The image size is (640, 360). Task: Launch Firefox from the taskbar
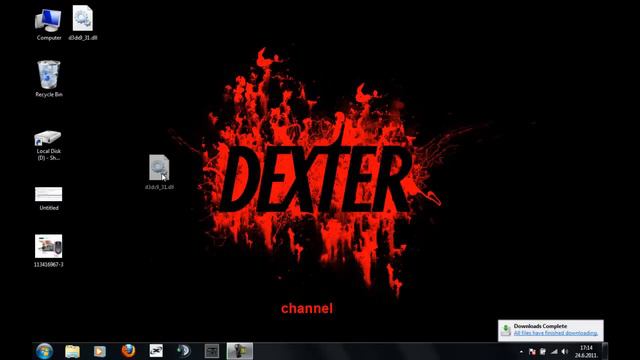pos(128,351)
